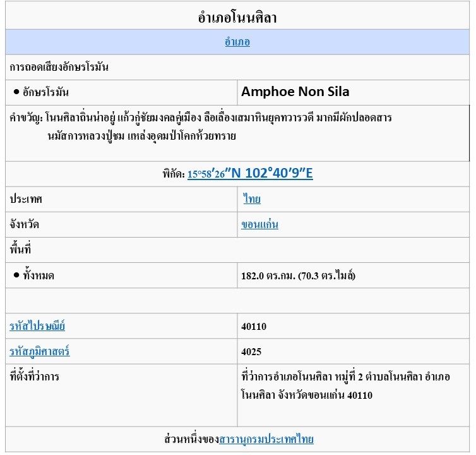Click the title อำเภอโนนศิลา
This screenshot has height=455, width=476.
point(237,18)
